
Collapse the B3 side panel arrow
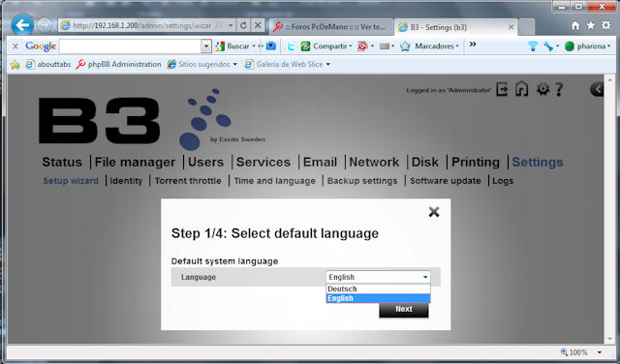597,89
